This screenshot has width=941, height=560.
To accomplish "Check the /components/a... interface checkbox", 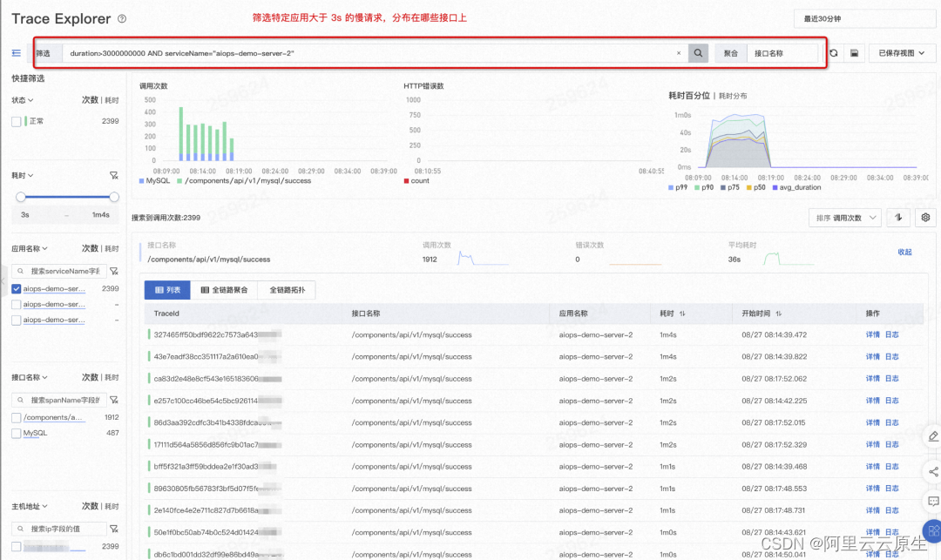I will click(17, 418).
